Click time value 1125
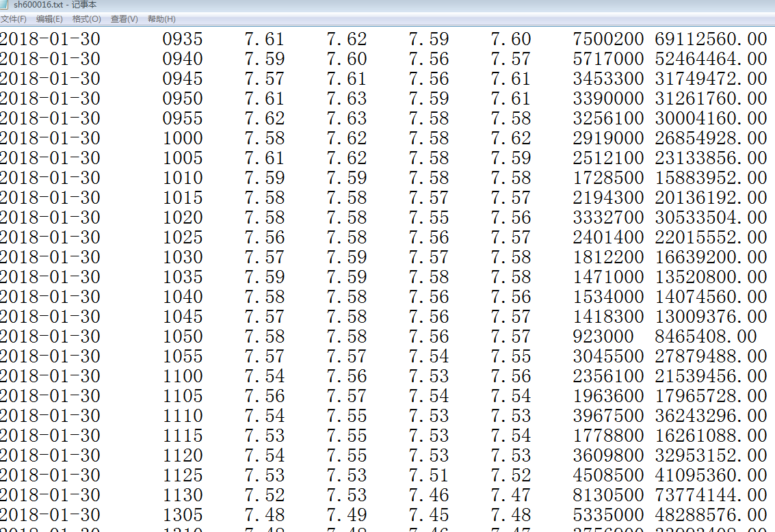The image size is (775, 532). point(183,475)
